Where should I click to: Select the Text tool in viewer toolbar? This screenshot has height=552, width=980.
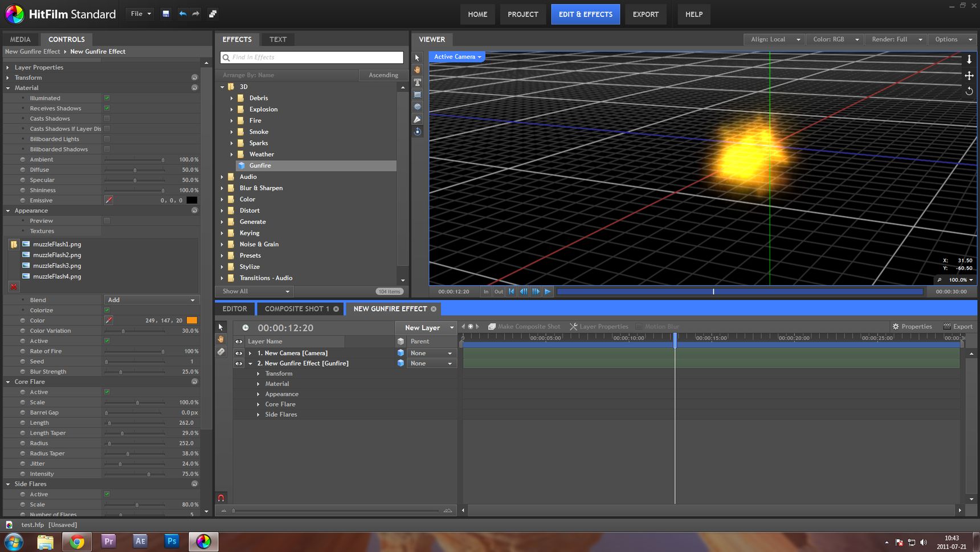click(417, 82)
